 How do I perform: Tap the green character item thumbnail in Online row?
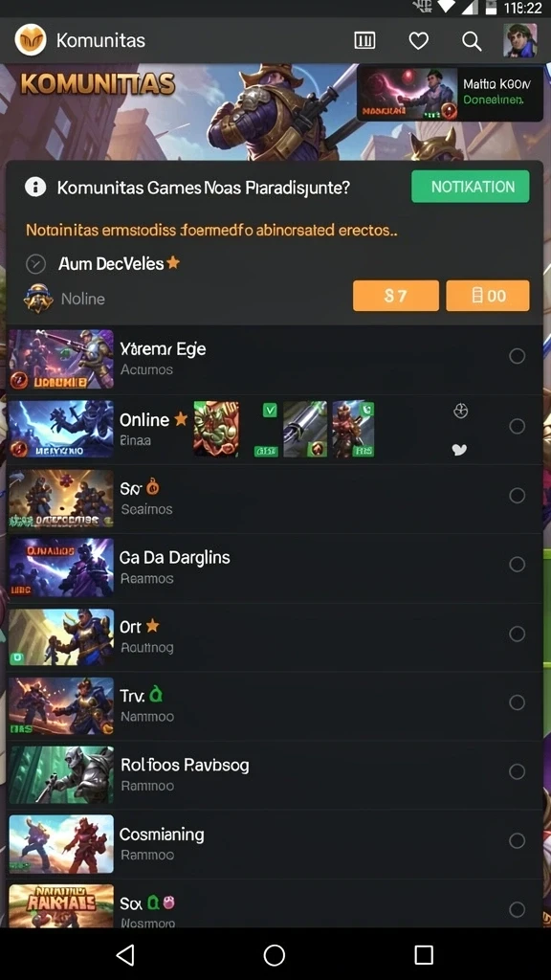coord(216,429)
